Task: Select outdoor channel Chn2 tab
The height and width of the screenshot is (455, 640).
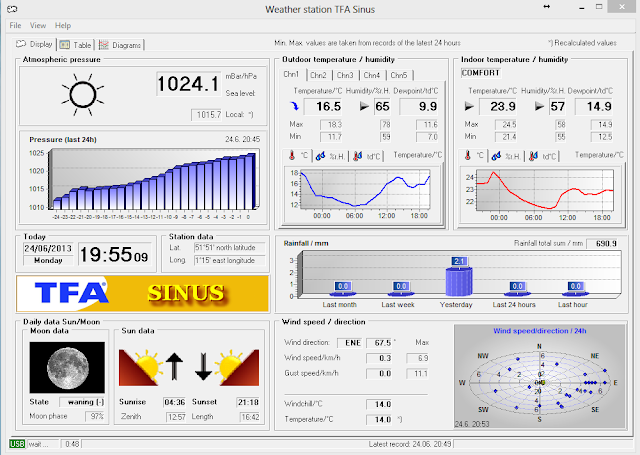Action: [x=318, y=75]
